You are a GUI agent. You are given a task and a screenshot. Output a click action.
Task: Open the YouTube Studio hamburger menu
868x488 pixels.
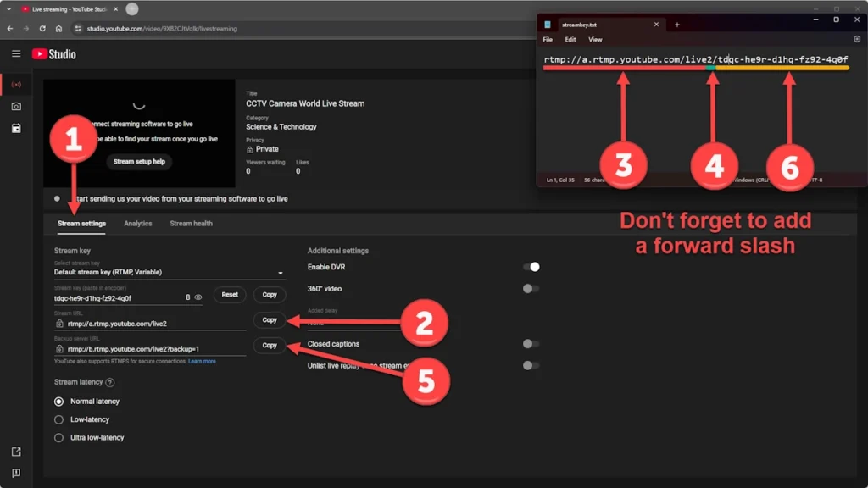pos(16,54)
